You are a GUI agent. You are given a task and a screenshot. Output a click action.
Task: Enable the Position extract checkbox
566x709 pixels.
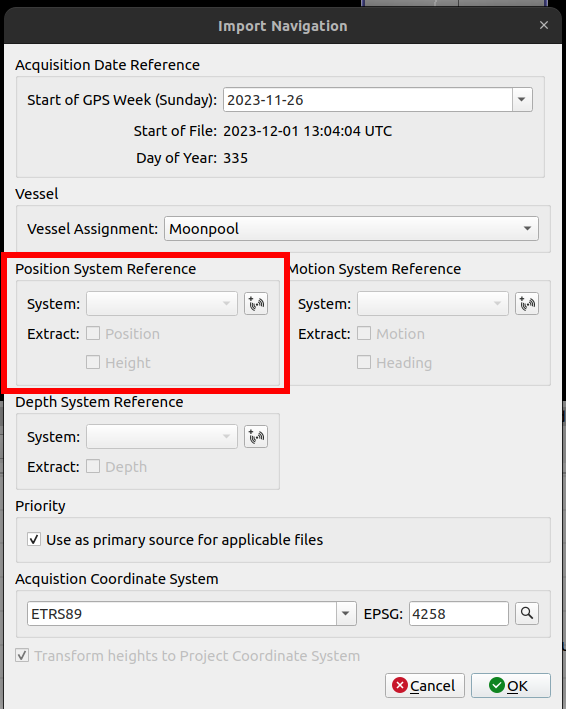pyautogui.click(x=93, y=334)
